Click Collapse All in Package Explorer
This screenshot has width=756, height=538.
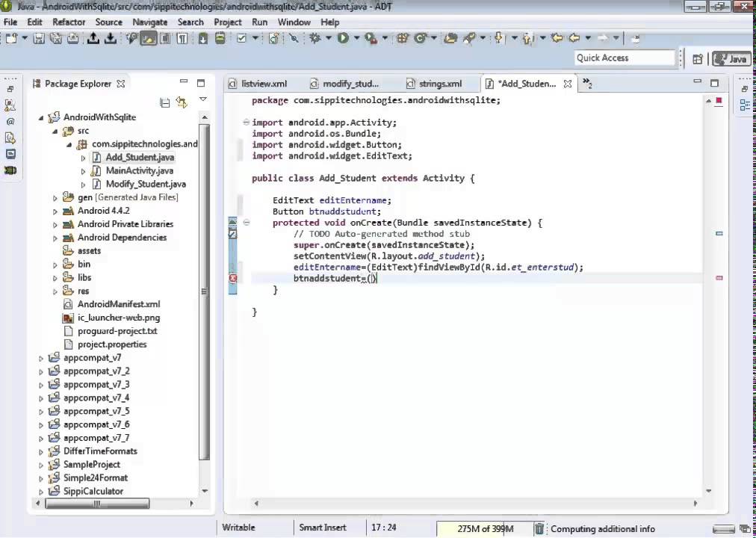165,102
